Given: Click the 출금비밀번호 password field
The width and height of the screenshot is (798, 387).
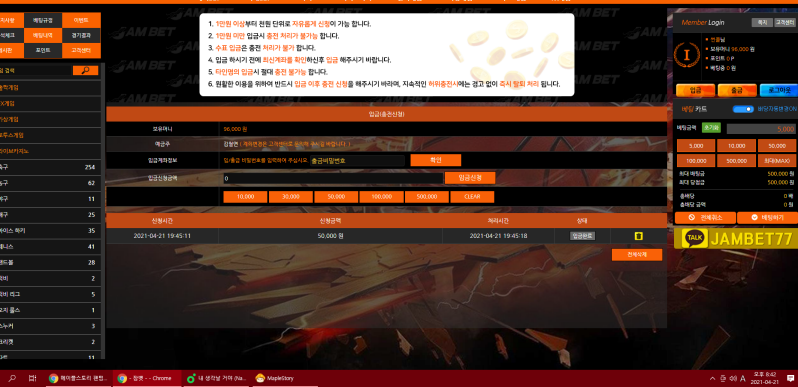Looking at the screenshot, I should tap(357, 160).
